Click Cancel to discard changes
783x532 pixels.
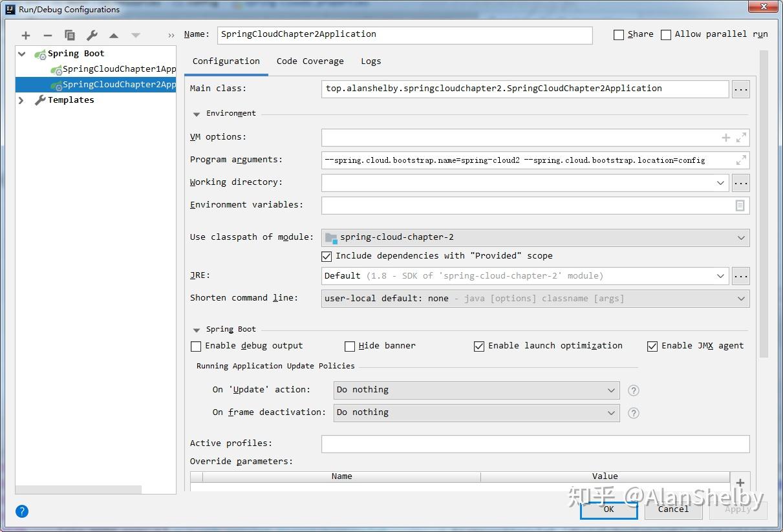(x=673, y=509)
